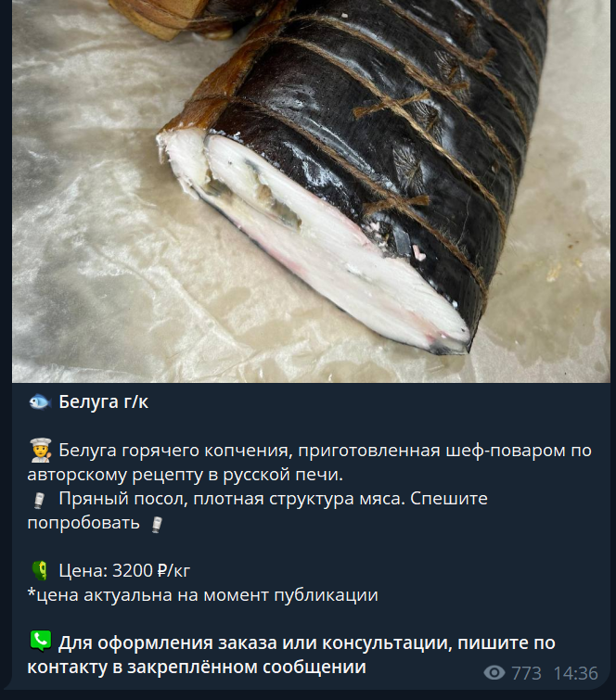The height and width of the screenshot is (700, 616).
Task: Click the price text Цена: 3200 ₽/кг
Action: [124, 570]
